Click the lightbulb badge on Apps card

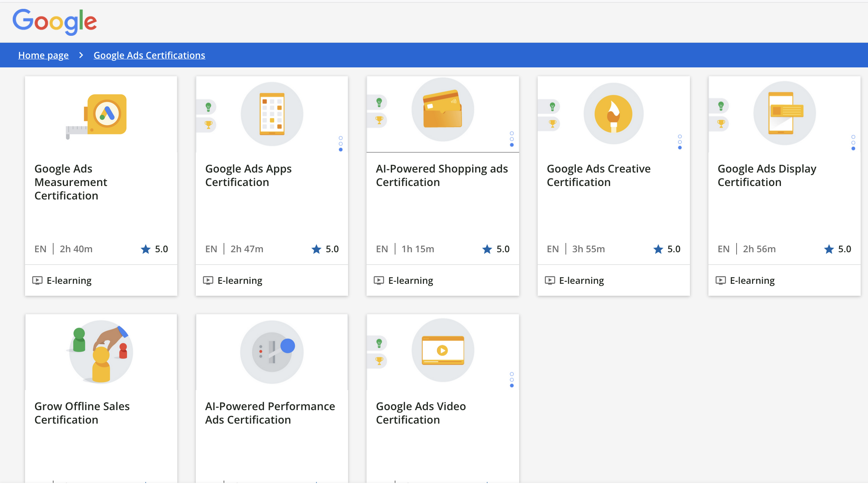point(208,107)
